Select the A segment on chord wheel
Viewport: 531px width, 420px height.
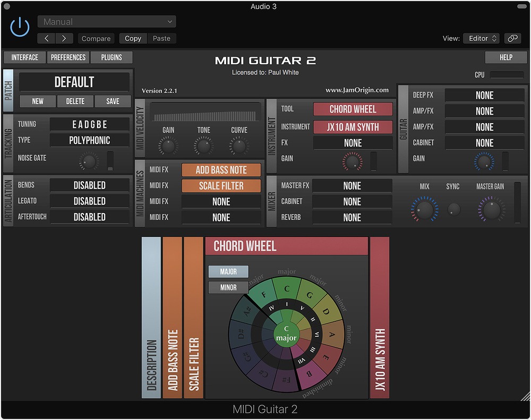coord(332,335)
